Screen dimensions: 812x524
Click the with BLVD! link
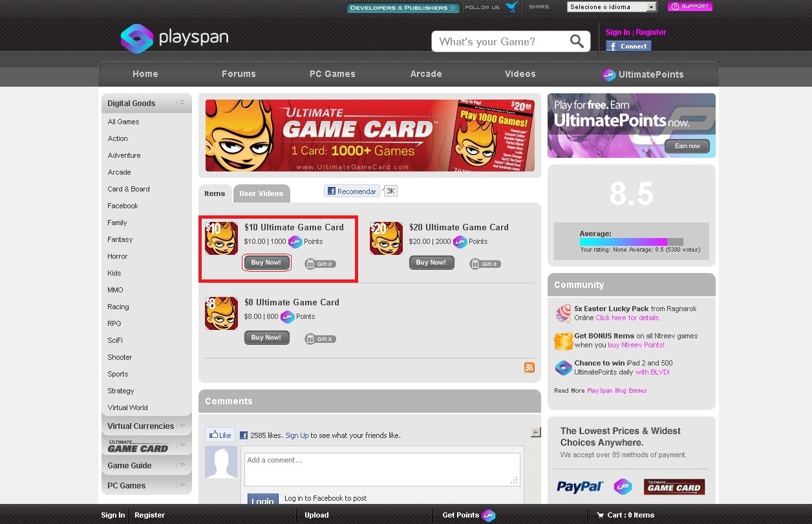[652, 373]
